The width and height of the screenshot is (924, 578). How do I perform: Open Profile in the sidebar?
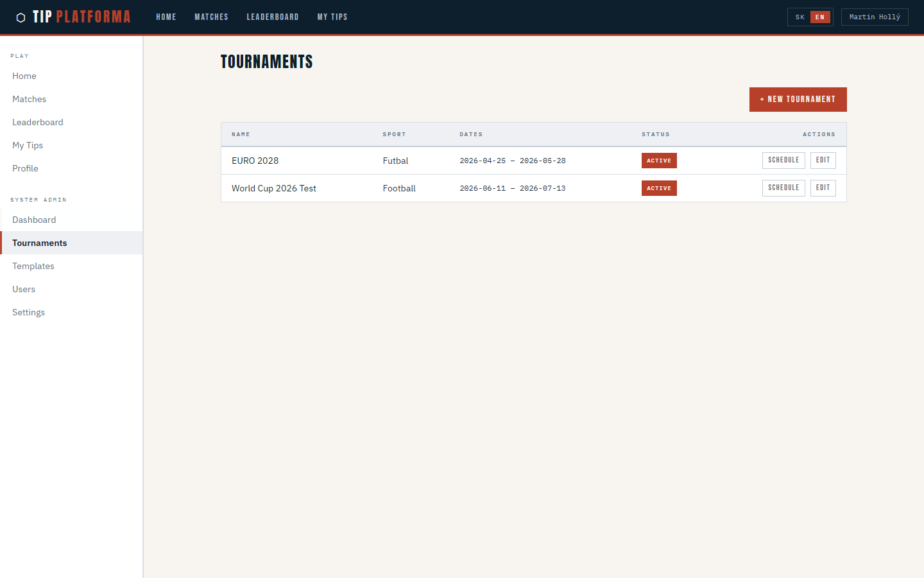pos(25,168)
